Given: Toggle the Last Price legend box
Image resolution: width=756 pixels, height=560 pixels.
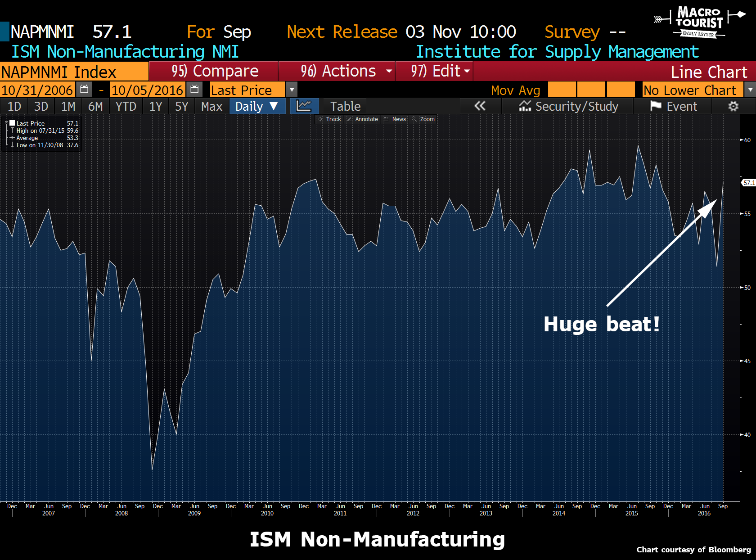Looking at the screenshot, I should pyautogui.click(x=12, y=123).
